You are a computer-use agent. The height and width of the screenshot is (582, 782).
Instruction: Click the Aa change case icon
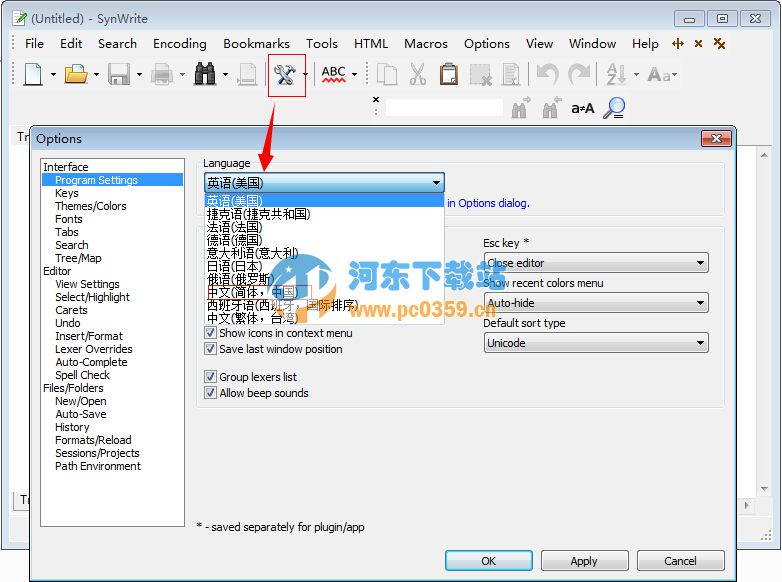[659, 75]
